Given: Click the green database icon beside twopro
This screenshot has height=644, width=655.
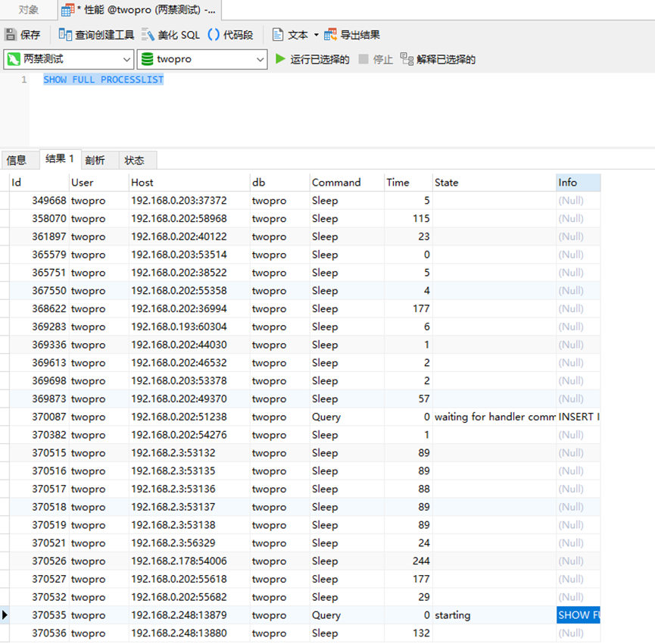Looking at the screenshot, I should (x=147, y=59).
